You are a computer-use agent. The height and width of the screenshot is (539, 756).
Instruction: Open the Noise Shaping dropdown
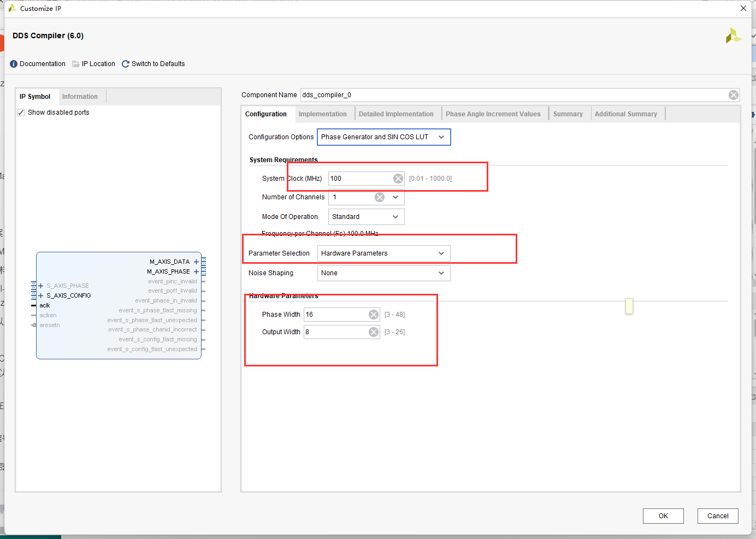(x=384, y=273)
